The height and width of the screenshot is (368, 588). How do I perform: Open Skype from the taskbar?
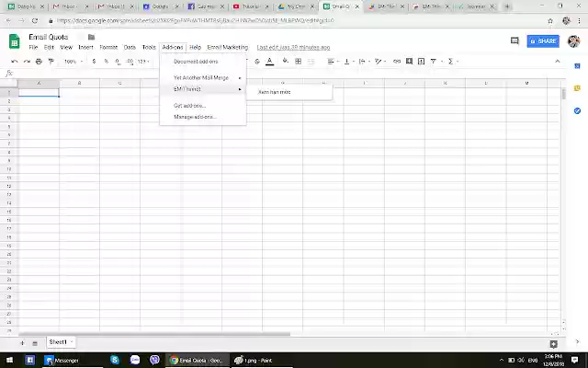point(115,360)
